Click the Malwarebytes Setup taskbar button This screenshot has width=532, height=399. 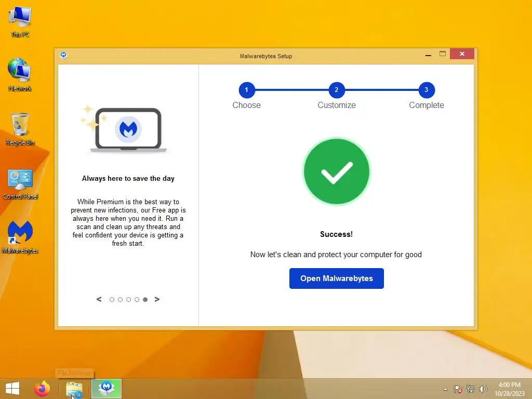click(107, 389)
